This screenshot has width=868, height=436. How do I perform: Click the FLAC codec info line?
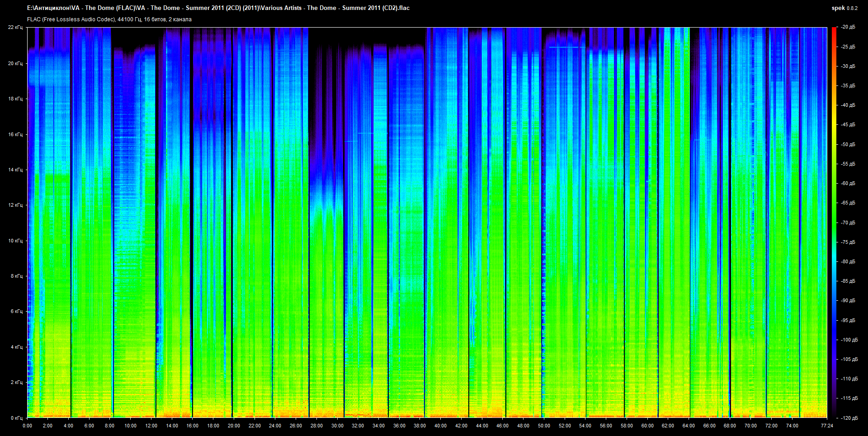tap(109, 19)
